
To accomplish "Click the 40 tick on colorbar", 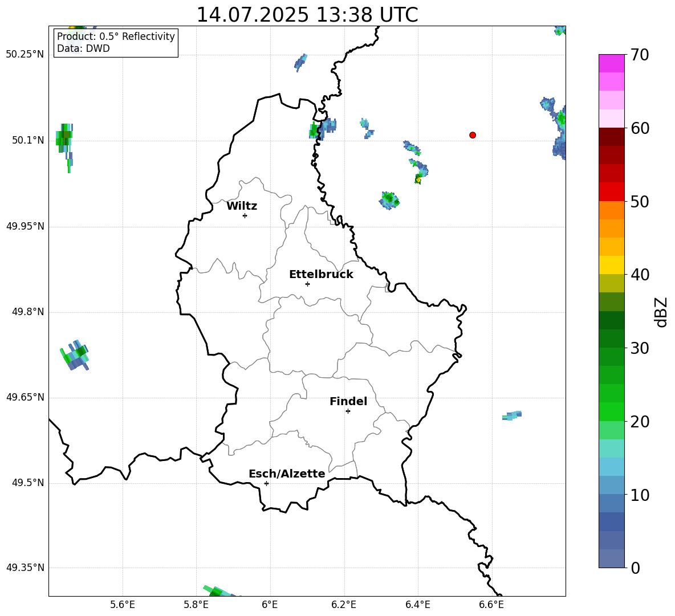I will click(x=639, y=275).
